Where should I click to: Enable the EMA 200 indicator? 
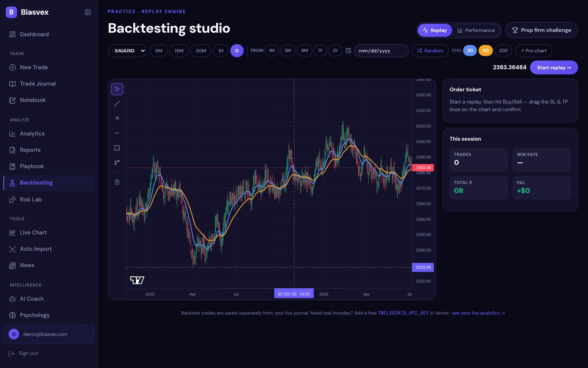pyautogui.click(x=503, y=51)
